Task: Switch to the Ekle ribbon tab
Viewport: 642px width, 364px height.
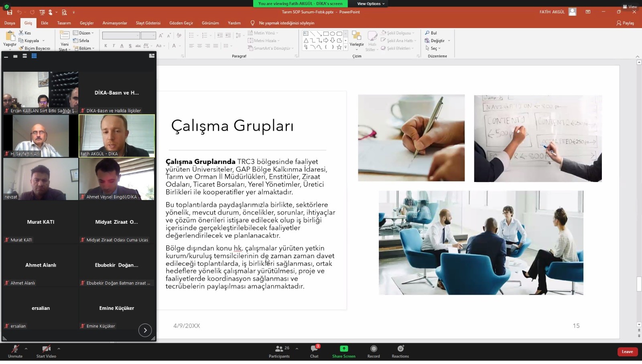Action: 45,23
